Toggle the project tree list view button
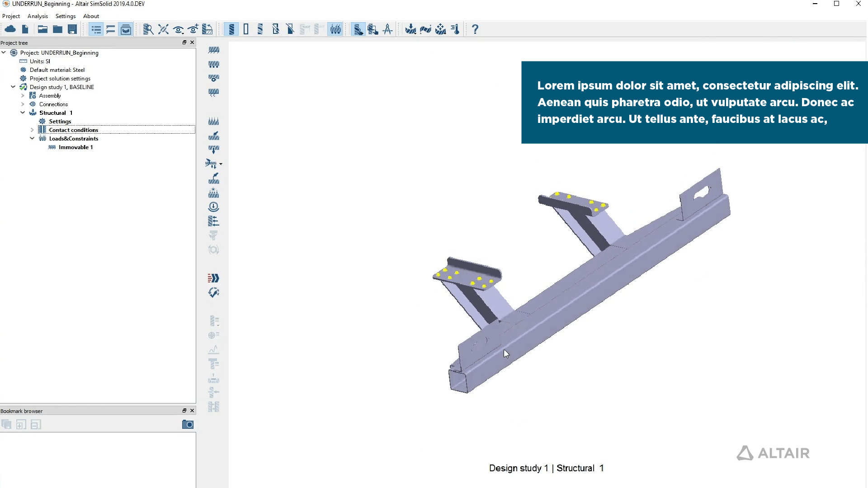The image size is (868, 488). [96, 29]
